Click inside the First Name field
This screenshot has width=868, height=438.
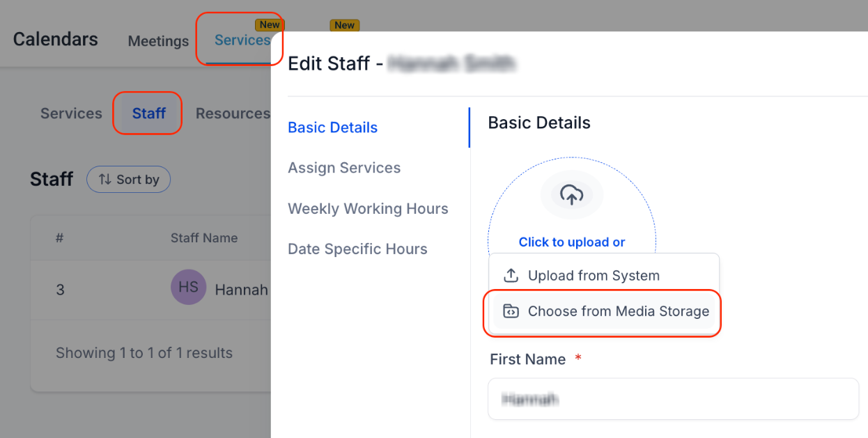(x=673, y=398)
